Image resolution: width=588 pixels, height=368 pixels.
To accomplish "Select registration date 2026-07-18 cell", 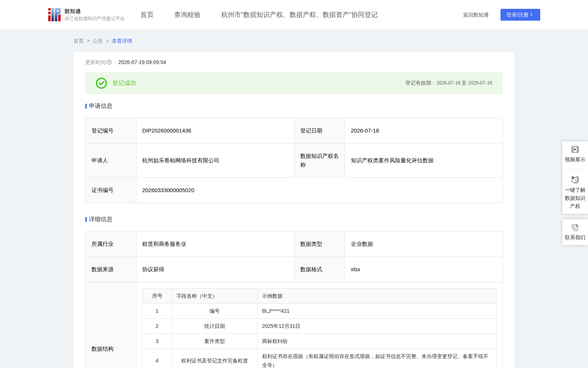I will pyautogui.click(x=424, y=131).
